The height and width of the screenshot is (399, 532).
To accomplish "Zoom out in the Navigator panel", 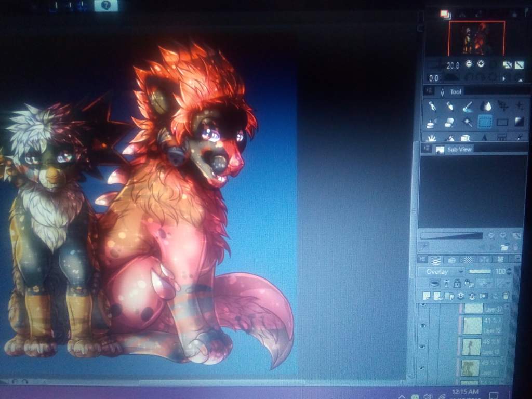I will click(x=469, y=63).
